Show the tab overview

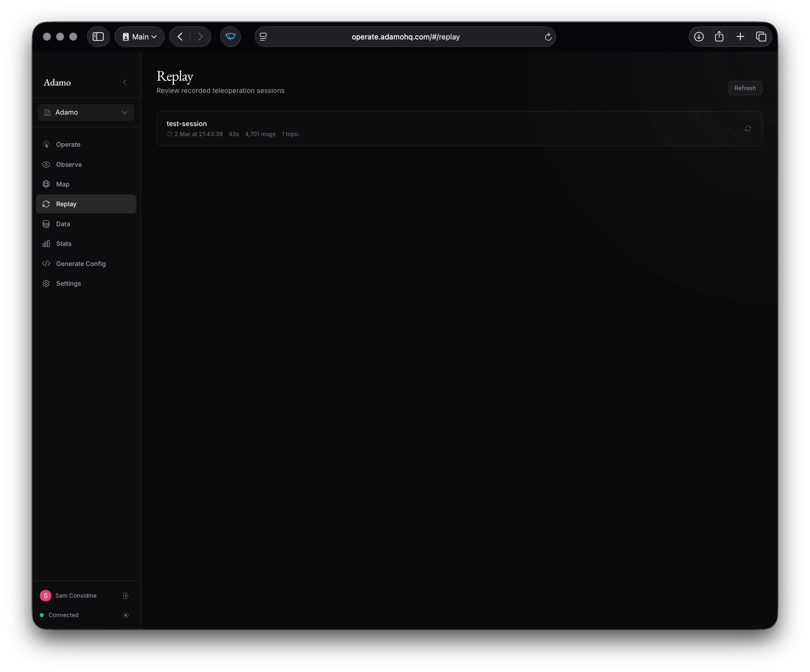coord(761,37)
